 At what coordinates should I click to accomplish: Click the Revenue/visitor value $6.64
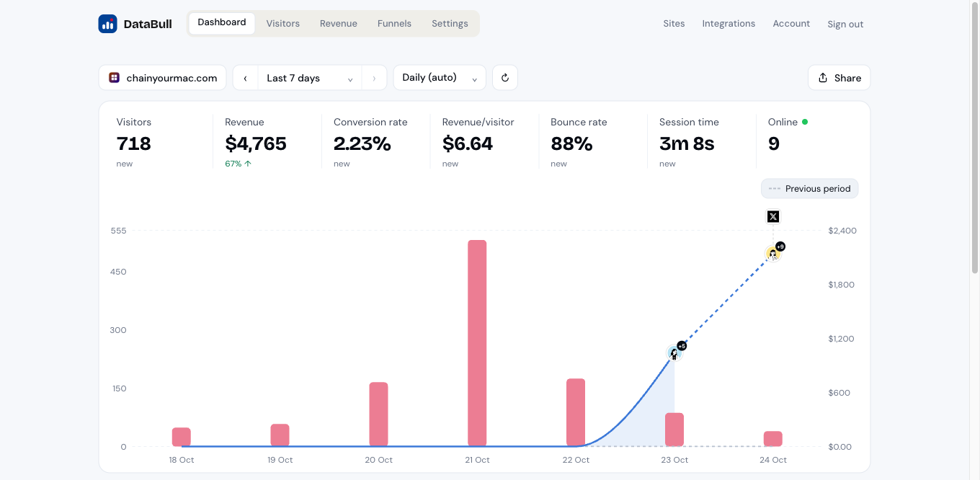pos(468,143)
